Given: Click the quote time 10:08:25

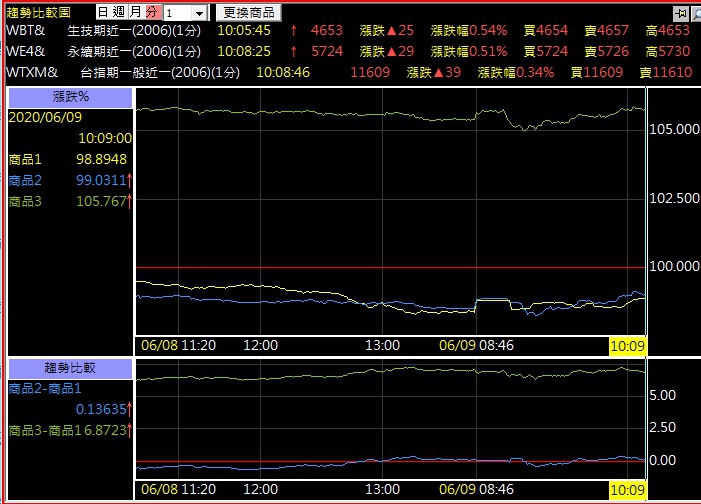Looking at the screenshot, I should tap(244, 51).
